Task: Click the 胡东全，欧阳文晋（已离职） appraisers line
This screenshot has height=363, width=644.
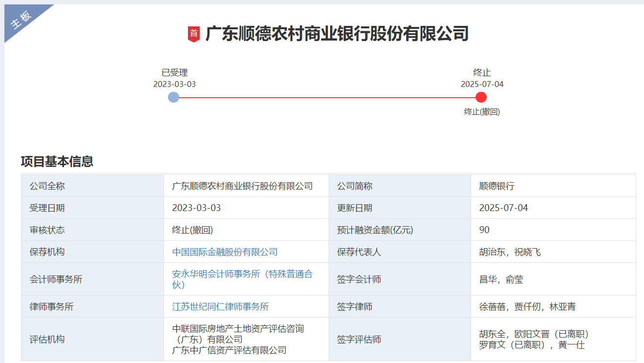Action: click(x=534, y=334)
